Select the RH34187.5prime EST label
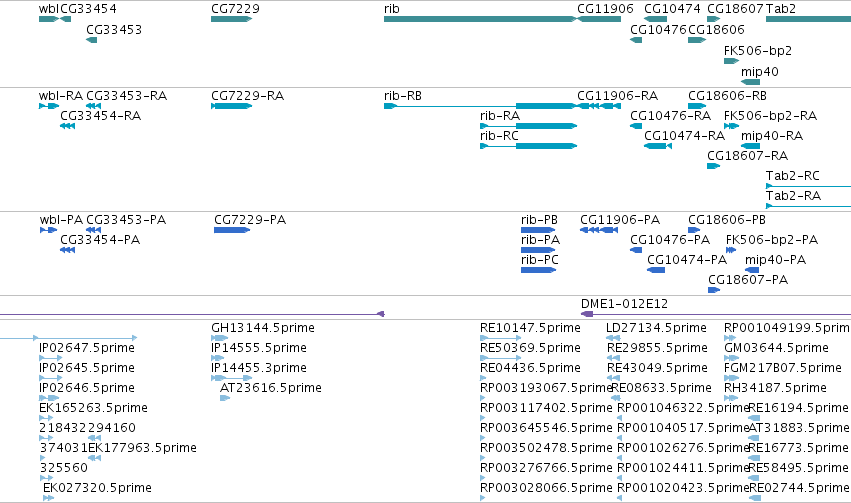This screenshot has width=851, height=503. [775, 389]
